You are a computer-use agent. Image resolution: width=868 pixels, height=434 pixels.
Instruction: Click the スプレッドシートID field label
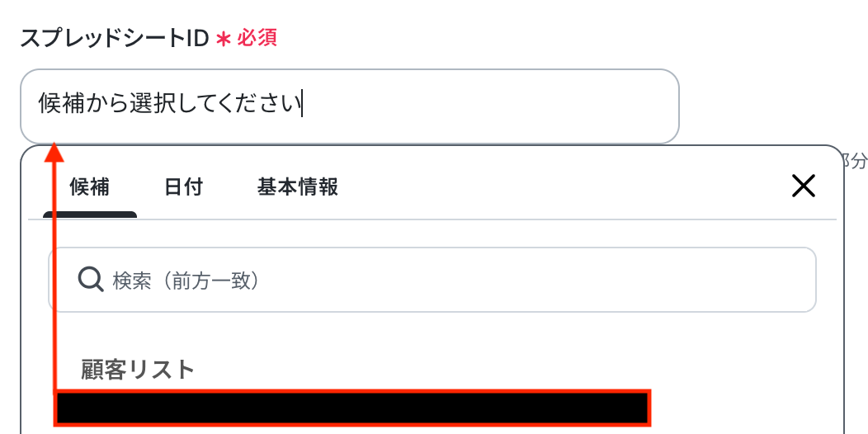point(113,38)
